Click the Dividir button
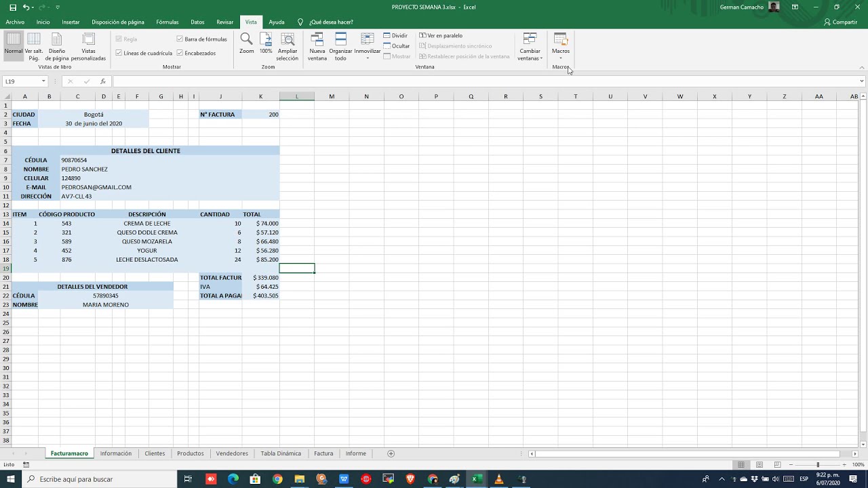The image size is (868, 488). 395,35
